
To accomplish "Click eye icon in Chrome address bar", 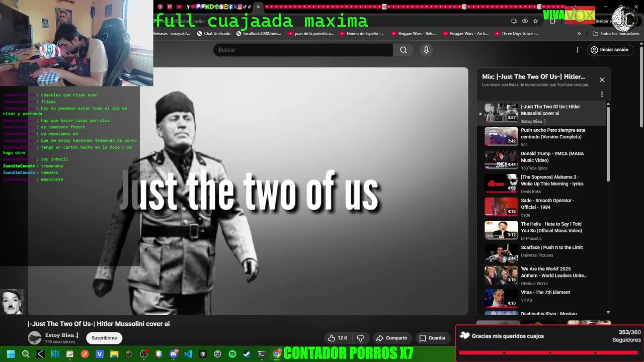I will tap(525, 21).
